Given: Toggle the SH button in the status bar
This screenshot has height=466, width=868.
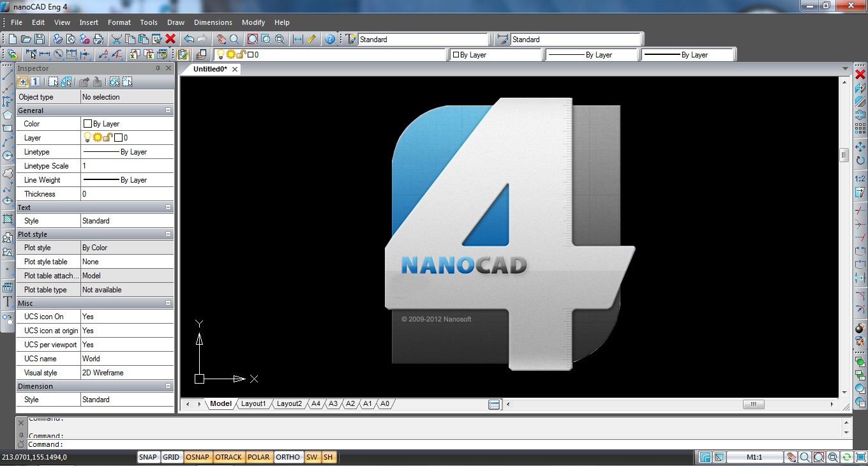Looking at the screenshot, I should coord(328,457).
